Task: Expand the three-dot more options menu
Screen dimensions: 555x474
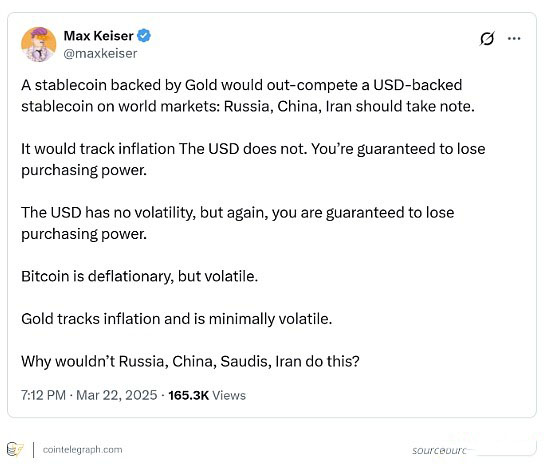Action: pos(514,38)
